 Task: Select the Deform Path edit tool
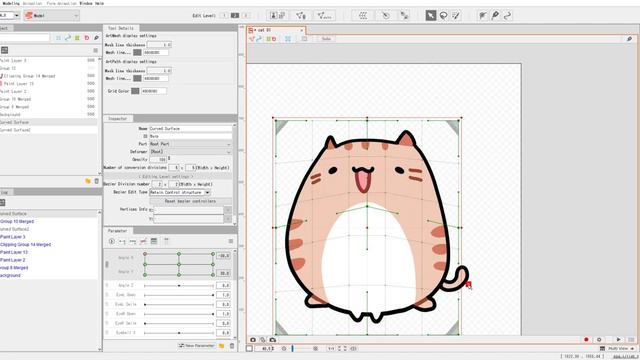(x=507, y=16)
